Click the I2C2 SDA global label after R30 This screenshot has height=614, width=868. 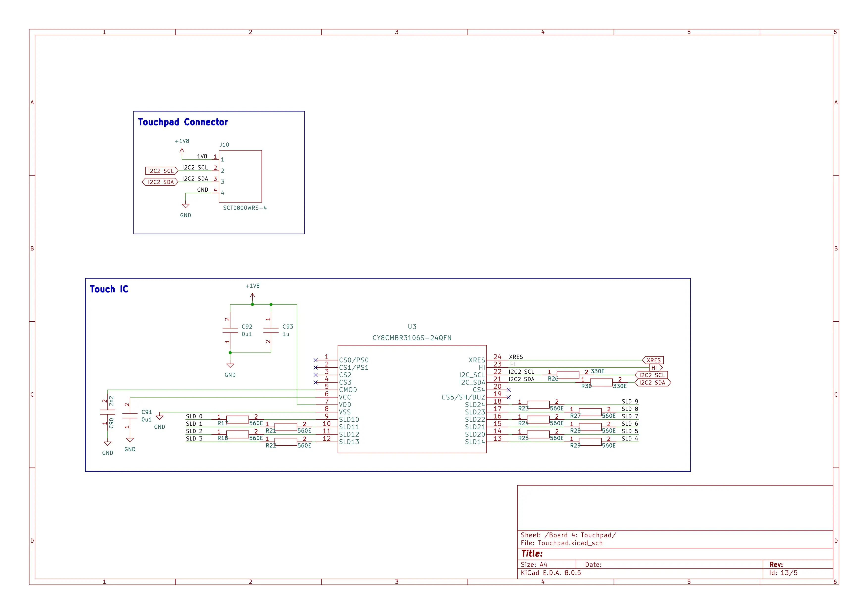tap(653, 382)
